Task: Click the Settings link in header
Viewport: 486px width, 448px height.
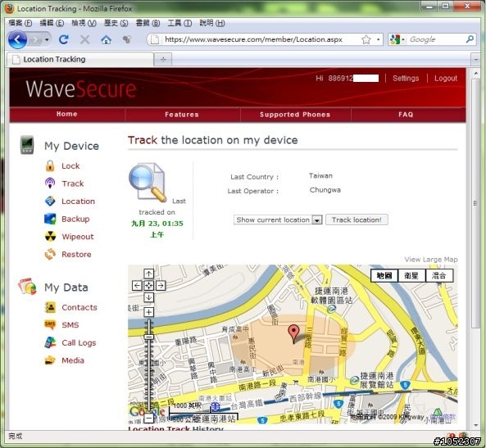Action: click(406, 79)
